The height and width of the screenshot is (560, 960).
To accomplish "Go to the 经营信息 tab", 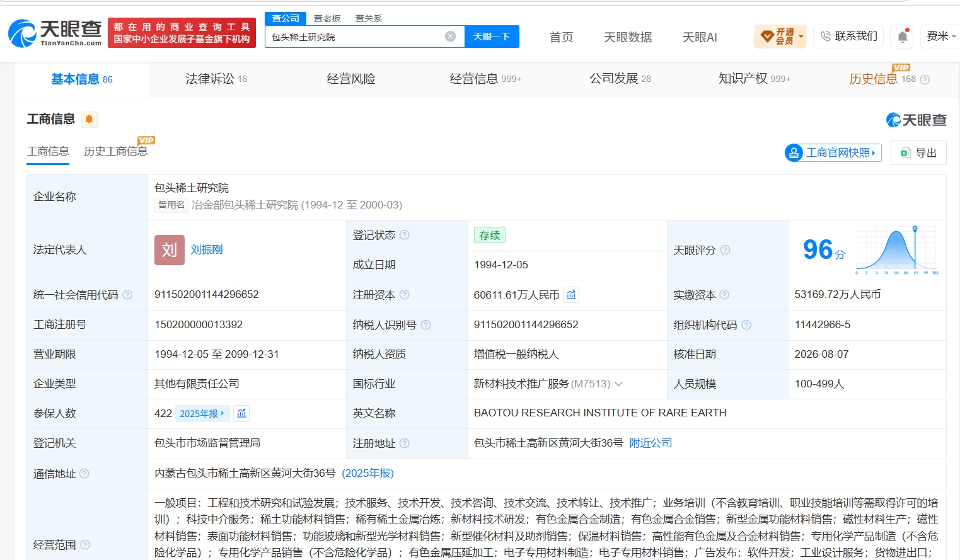I will point(485,79).
